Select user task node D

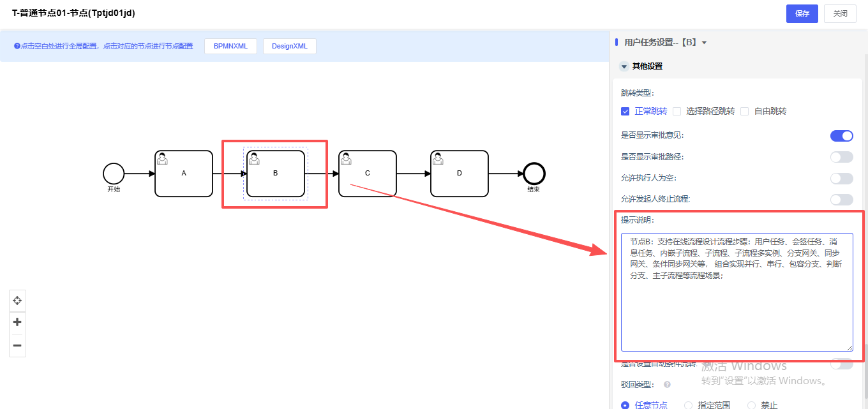(x=460, y=174)
